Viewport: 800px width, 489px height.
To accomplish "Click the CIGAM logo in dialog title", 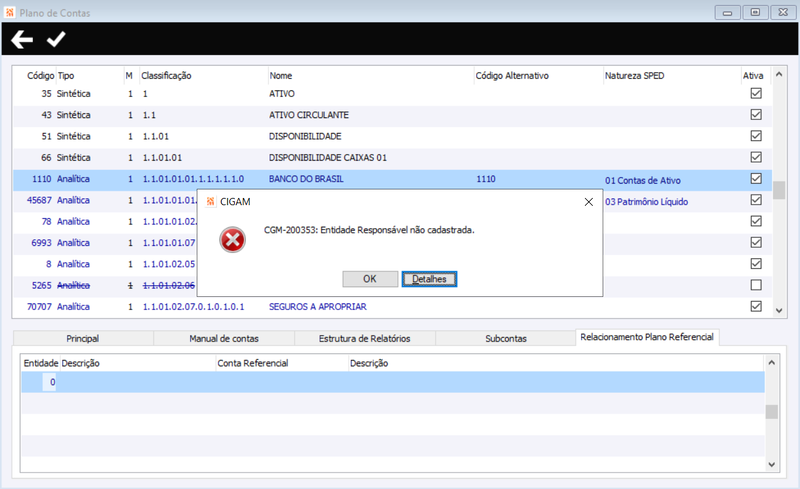I will tap(210, 202).
